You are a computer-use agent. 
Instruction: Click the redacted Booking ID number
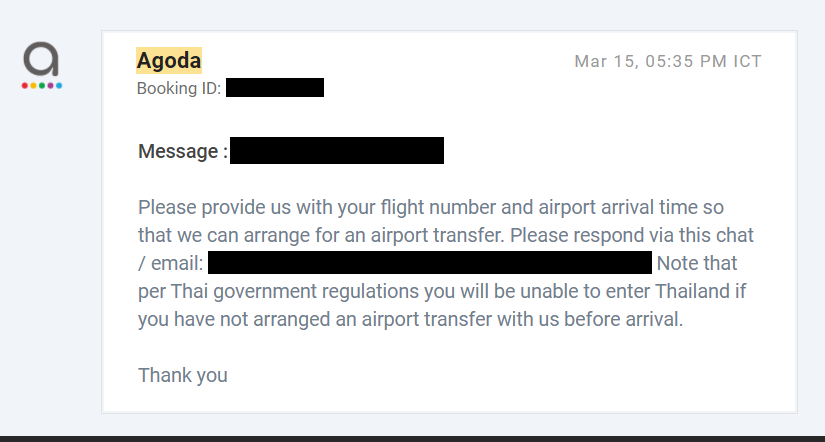tap(275, 87)
